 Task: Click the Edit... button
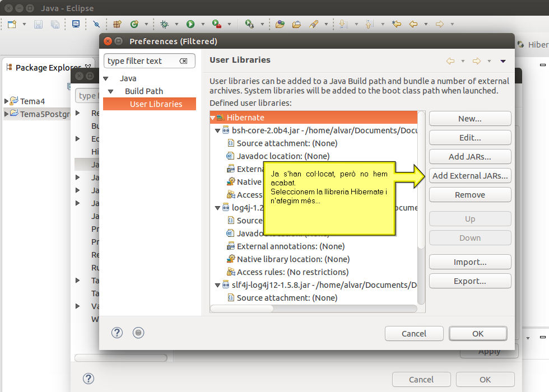pos(470,138)
